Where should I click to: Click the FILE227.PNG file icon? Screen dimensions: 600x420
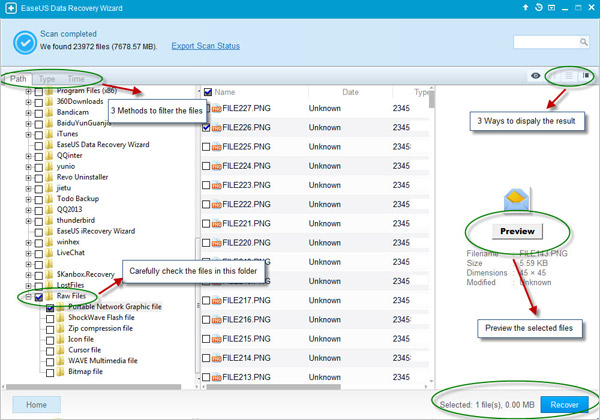point(214,108)
